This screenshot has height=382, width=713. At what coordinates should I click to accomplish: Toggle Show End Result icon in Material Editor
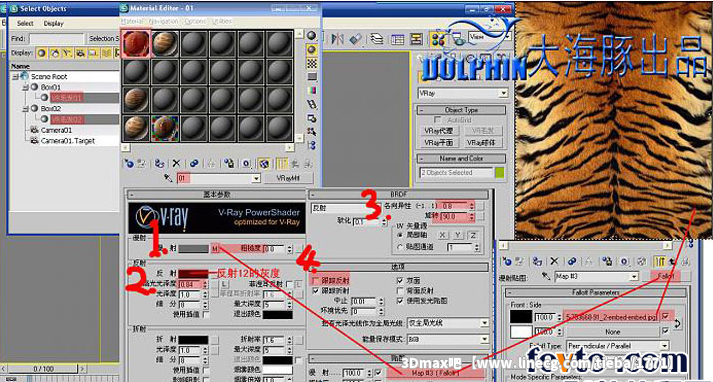pyautogui.click(x=282, y=163)
